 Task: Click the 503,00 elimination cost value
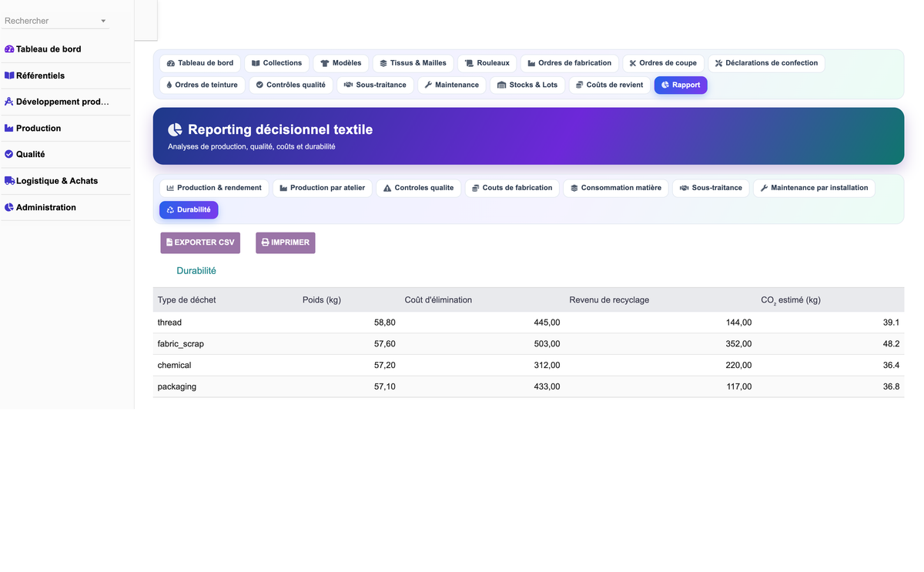[x=547, y=344]
